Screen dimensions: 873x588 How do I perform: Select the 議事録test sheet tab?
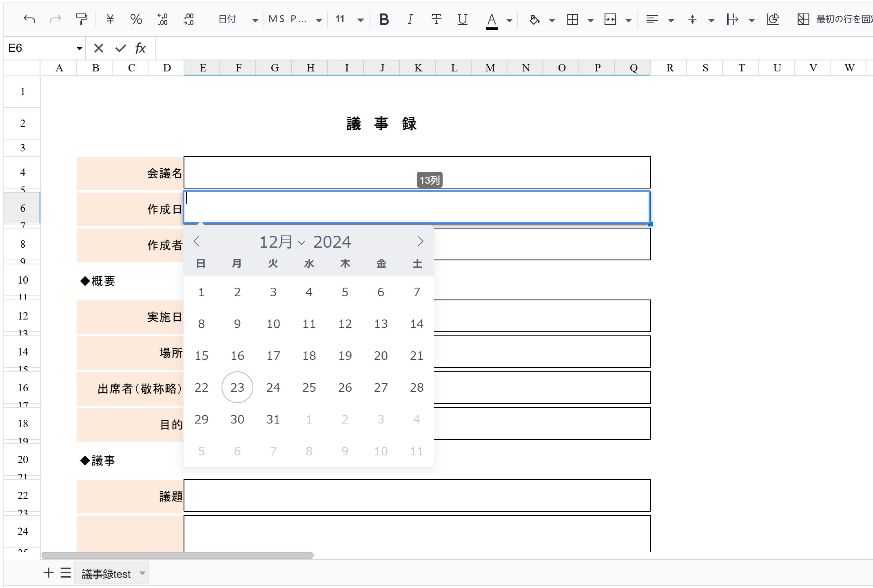tap(106, 574)
